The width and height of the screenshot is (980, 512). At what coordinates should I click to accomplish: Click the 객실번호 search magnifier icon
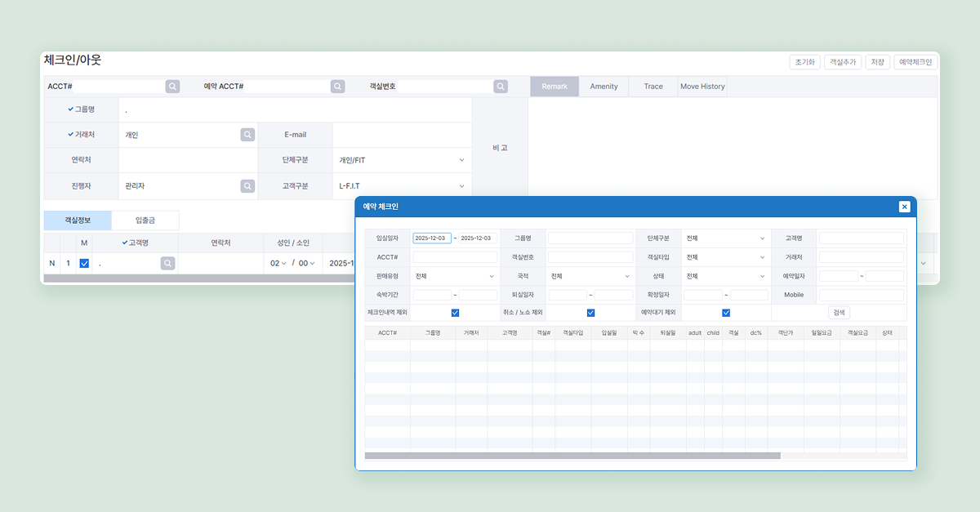pyautogui.click(x=501, y=86)
